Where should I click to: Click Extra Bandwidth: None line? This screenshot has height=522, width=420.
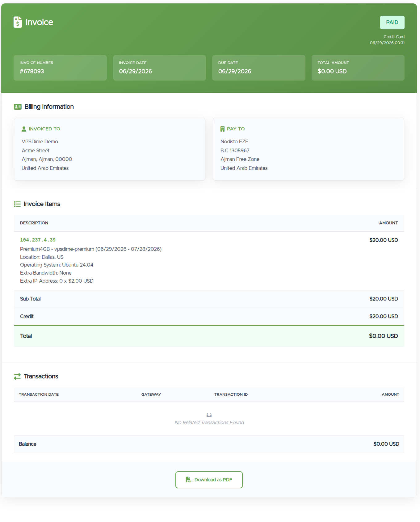coord(46,273)
